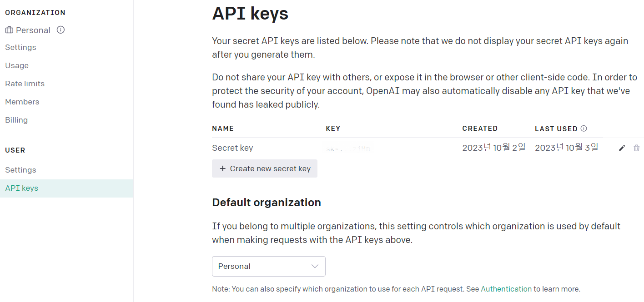Go to Usage page

(x=17, y=65)
